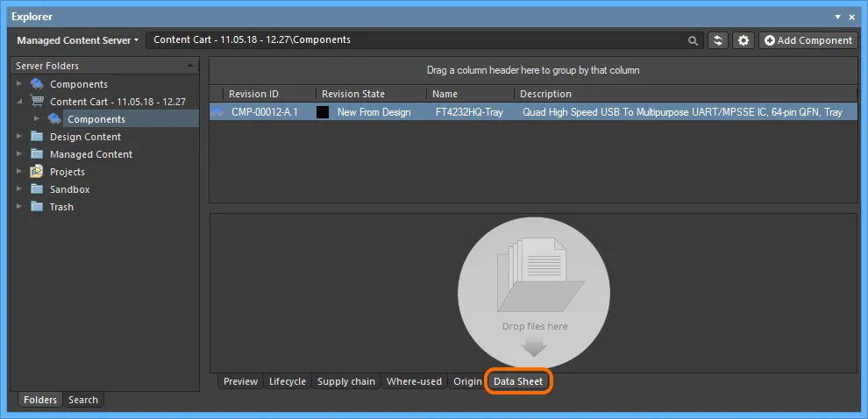This screenshot has width=868, height=419.
Task: Click the Content Cart shopping cart icon
Action: 37,102
